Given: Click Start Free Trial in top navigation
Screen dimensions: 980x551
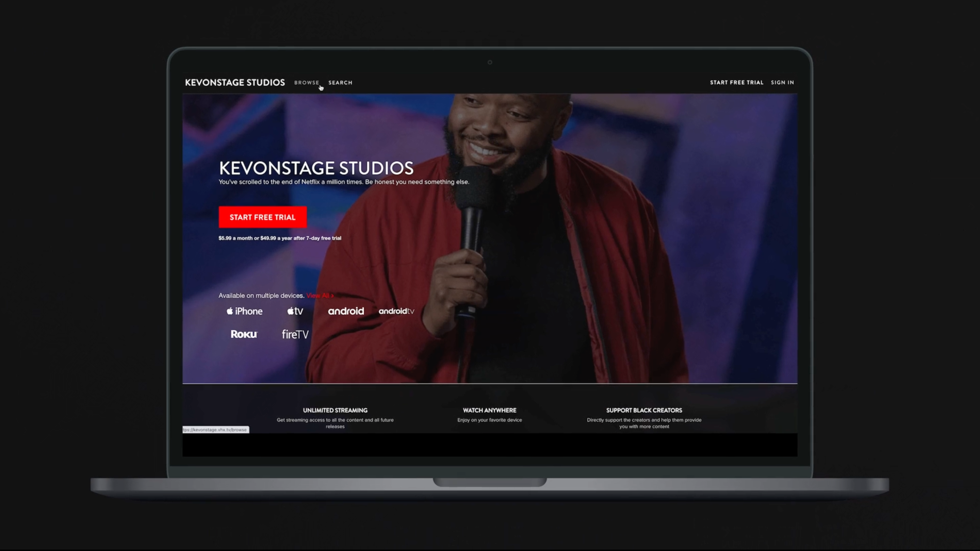Looking at the screenshot, I should pyautogui.click(x=736, y=83).
